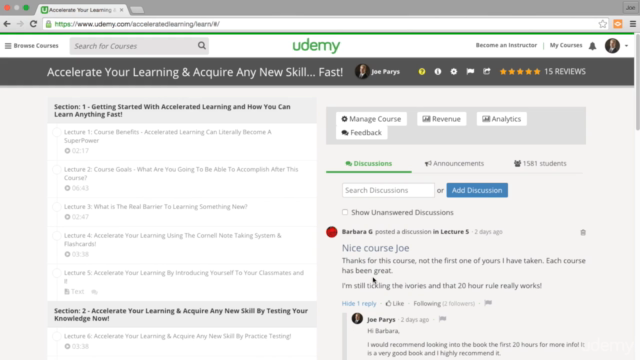
Task: Collapse replies with Hide 1 reply
Action: [x=359, y=303]
